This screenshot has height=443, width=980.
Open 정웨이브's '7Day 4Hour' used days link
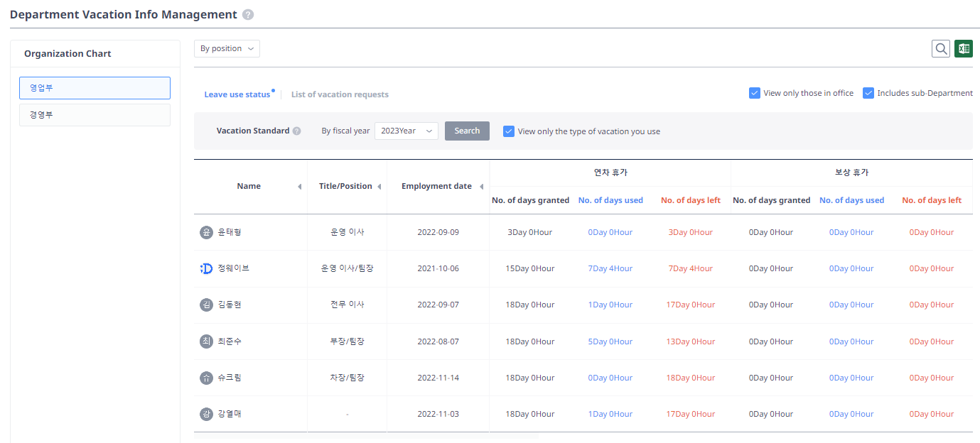click(610, 268)
